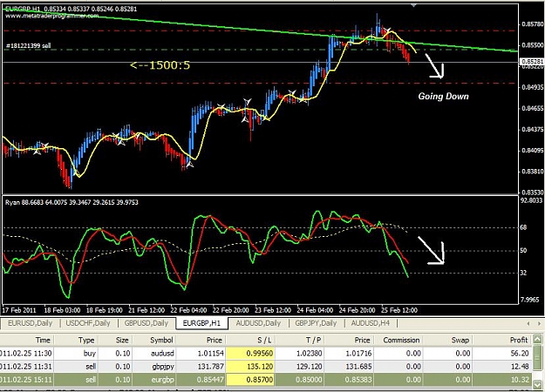Click the 131.685 current price cell
545x392 pixels.
click(349, 367)
